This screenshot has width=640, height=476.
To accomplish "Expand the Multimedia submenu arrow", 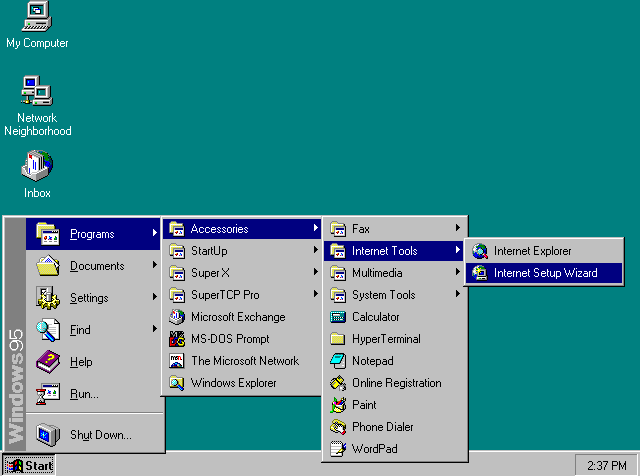I will [x=458, y=271].
